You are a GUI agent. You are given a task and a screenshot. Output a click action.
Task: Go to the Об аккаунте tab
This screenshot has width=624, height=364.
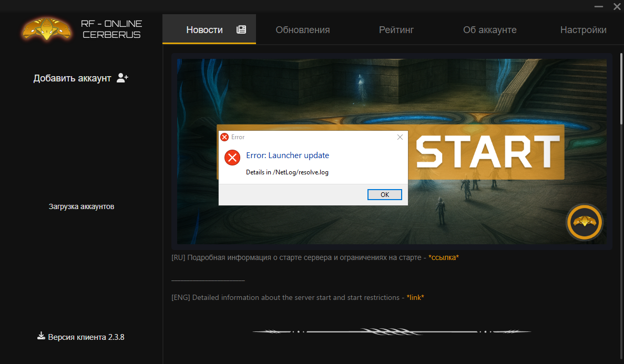(x=489, y=30)
